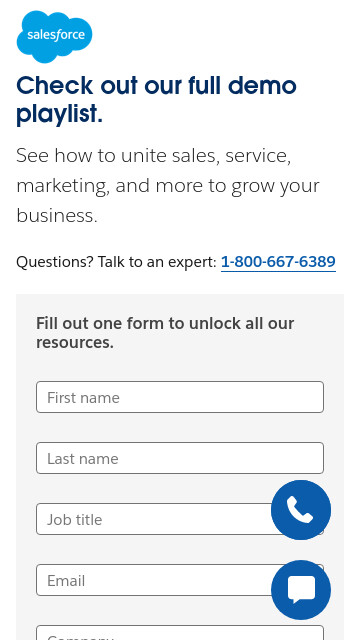The width and height of the screenshot is (360, 640).
Task: Click the partially visible Company field
Action: coord(180,633)
